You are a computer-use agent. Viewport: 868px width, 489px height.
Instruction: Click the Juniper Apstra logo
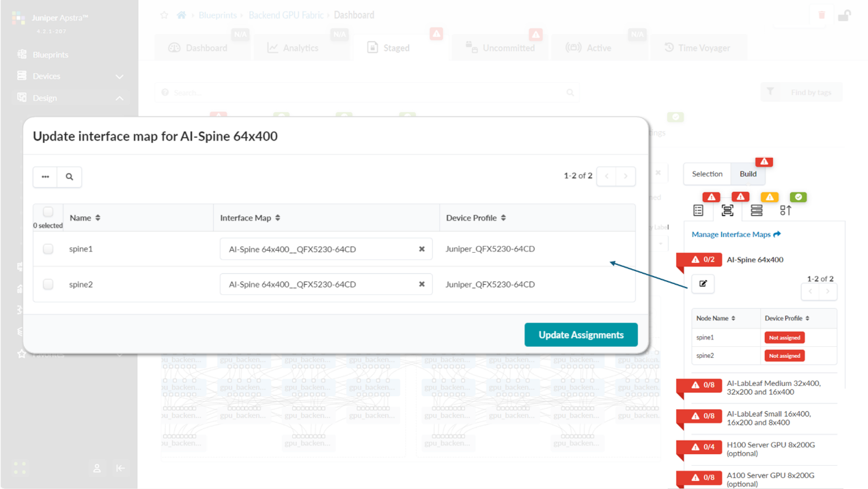tap(18, 18)
